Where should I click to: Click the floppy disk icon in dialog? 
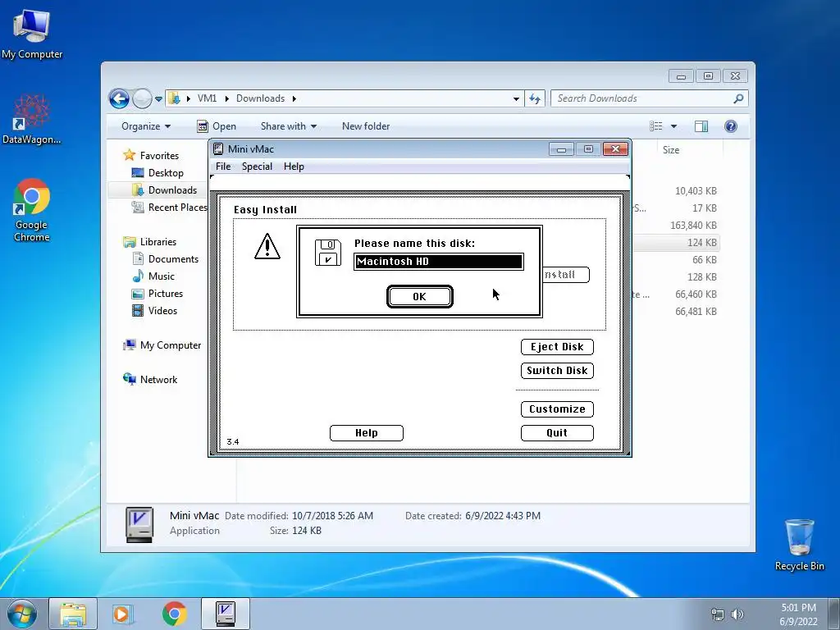point(328,253)
